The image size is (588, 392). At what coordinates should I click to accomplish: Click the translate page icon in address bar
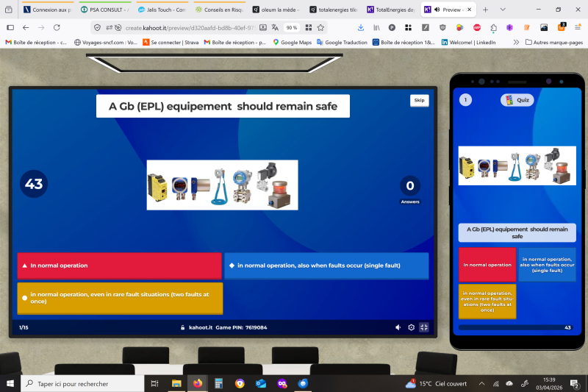click(x=275, y=27)
